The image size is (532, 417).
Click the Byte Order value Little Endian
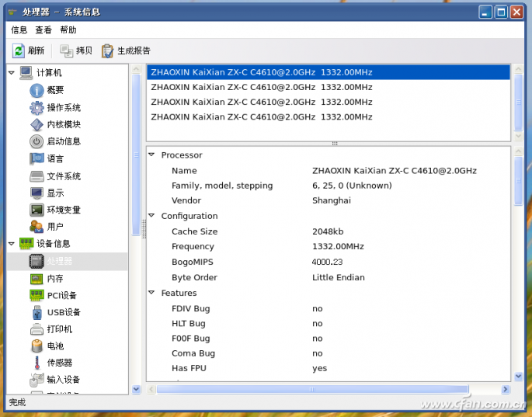(x=339, y=277)
